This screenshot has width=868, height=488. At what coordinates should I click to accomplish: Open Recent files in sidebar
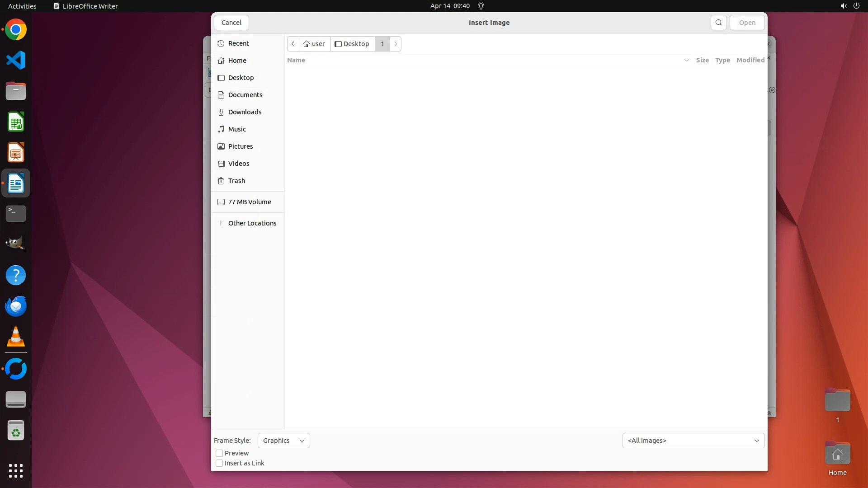[x=238, y=43]
